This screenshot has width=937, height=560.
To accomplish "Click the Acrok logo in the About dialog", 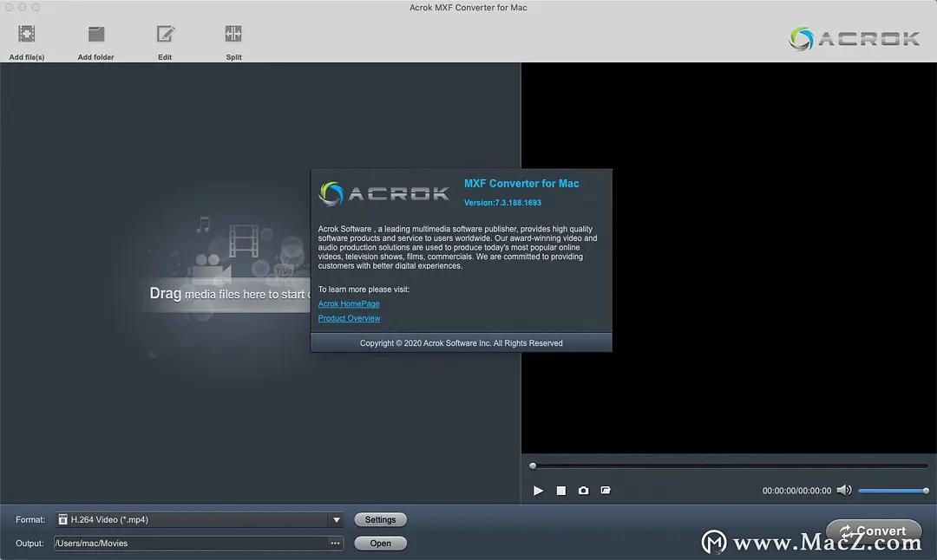I will [x=384, y=193].
